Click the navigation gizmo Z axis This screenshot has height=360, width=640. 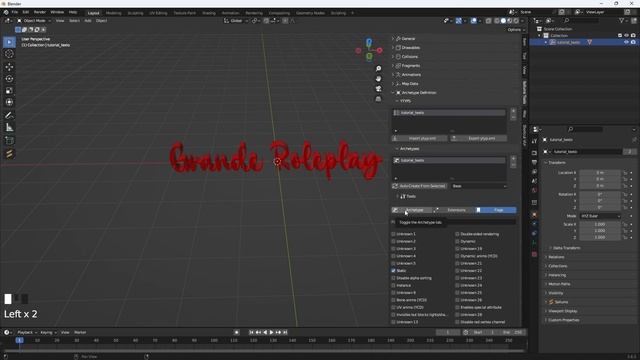point(369,42)
